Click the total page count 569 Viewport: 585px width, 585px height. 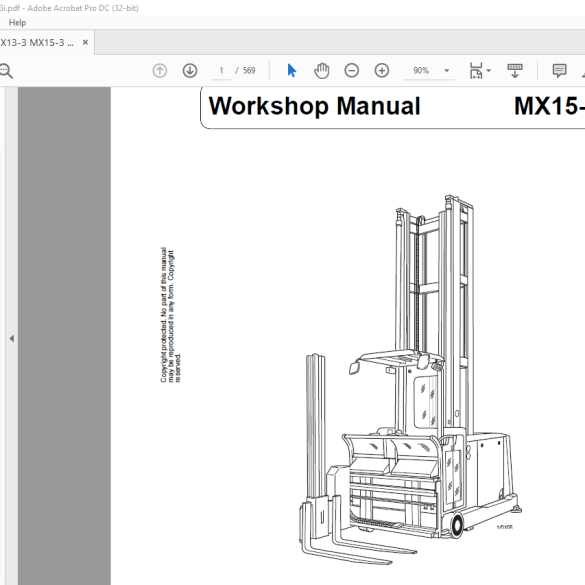(x=249, y=71)
